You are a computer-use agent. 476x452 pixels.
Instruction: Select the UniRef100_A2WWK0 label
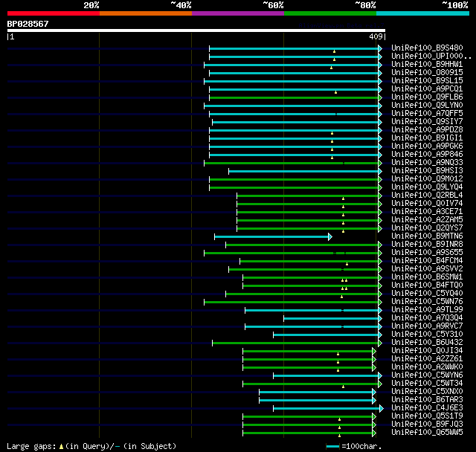coord(427,367)
